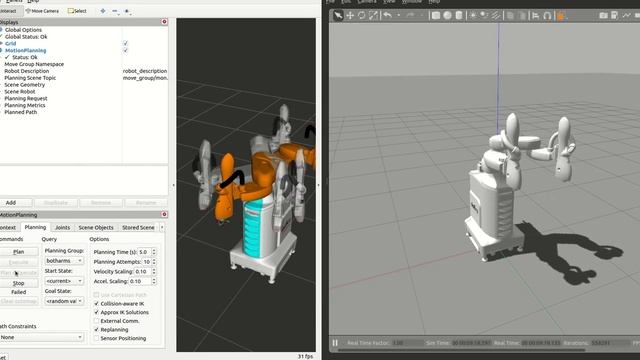Click the Stop button
Screen dimensions: 640x360
pyautogui.click(x=19, y=283)
